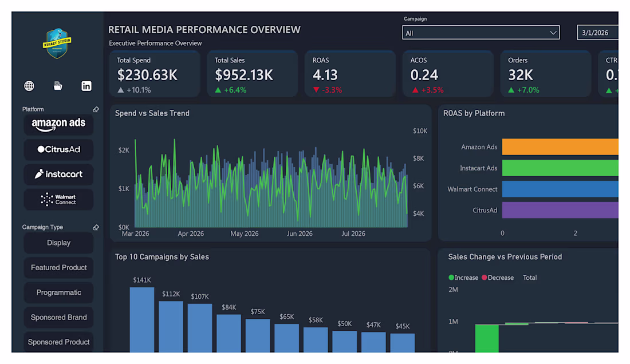
Task: Click the orange Amazon Ads ROAS bar
Action: point(560,147)
